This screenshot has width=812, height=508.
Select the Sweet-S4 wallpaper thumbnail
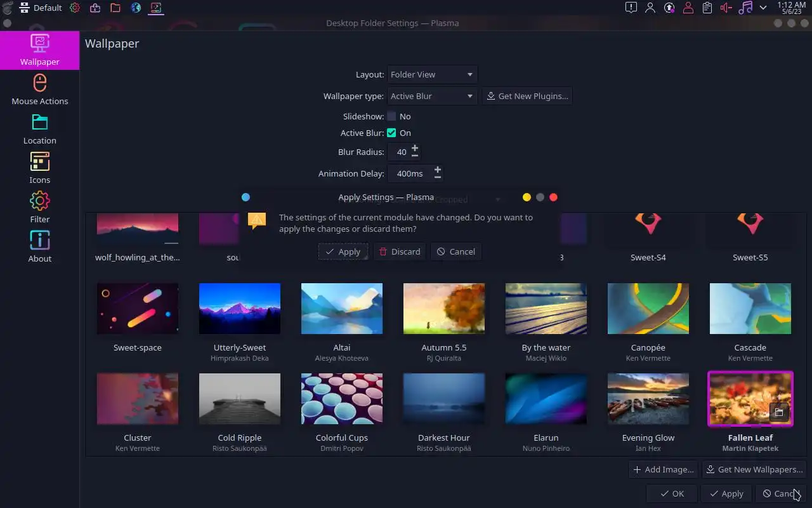pos(648,229)
